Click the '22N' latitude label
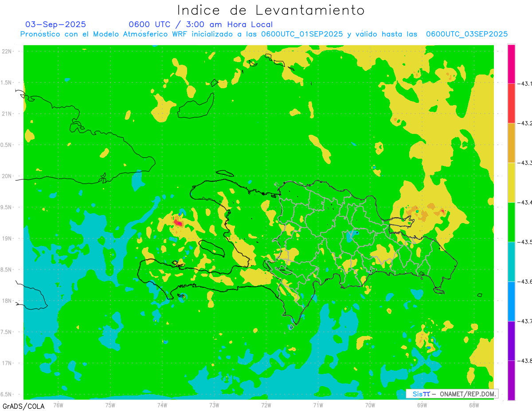Viewport: 532px width, 411px height. click(8, 51)
